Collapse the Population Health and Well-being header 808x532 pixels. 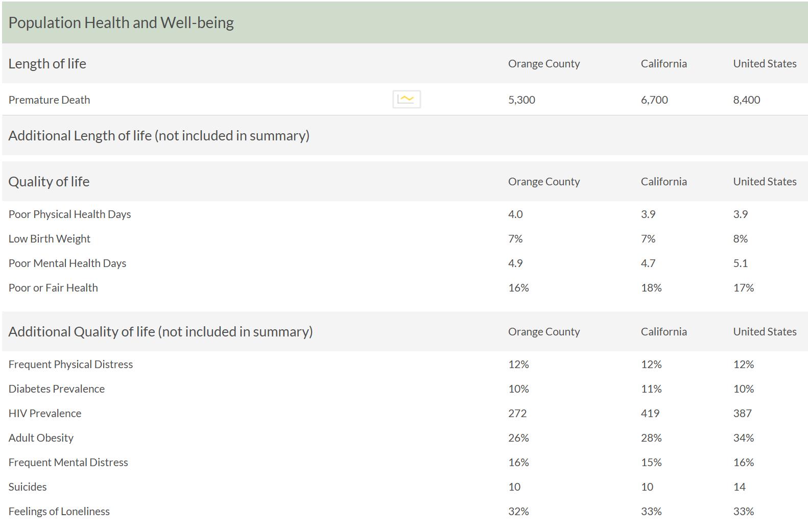pyautogui.click(x=121, y=23)
